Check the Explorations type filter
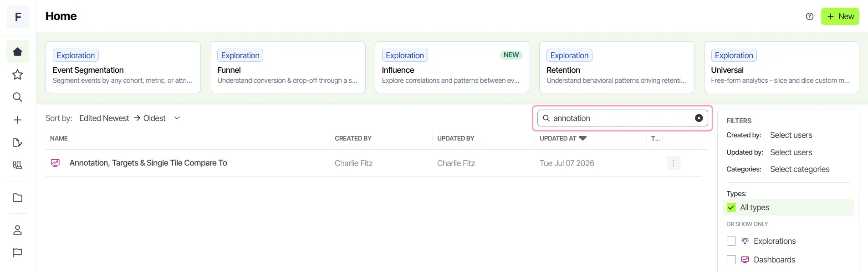The height and width of the screenshot is (272, 868). coord(731,241)
